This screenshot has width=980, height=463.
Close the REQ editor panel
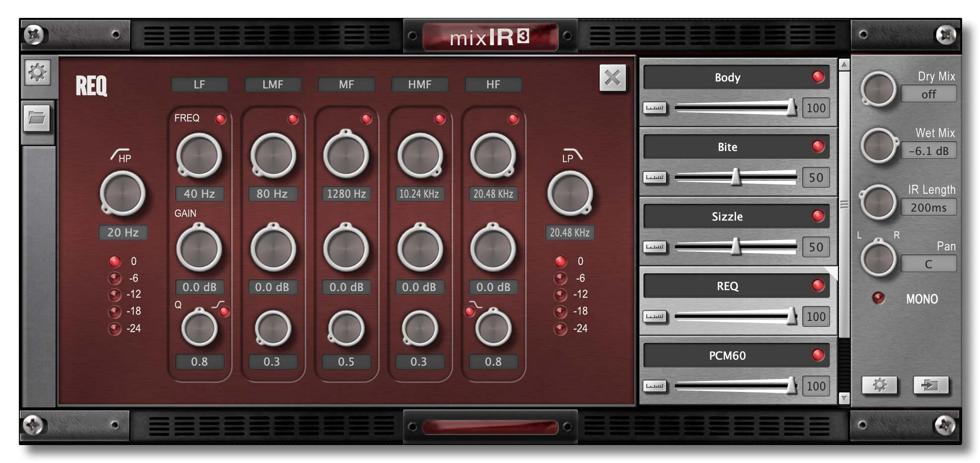pos(613,78)
